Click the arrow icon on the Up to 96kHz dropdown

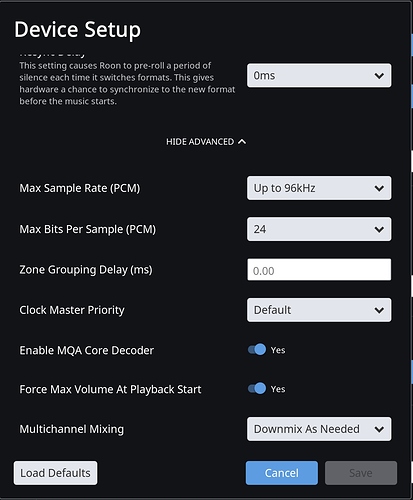(379, 188)
